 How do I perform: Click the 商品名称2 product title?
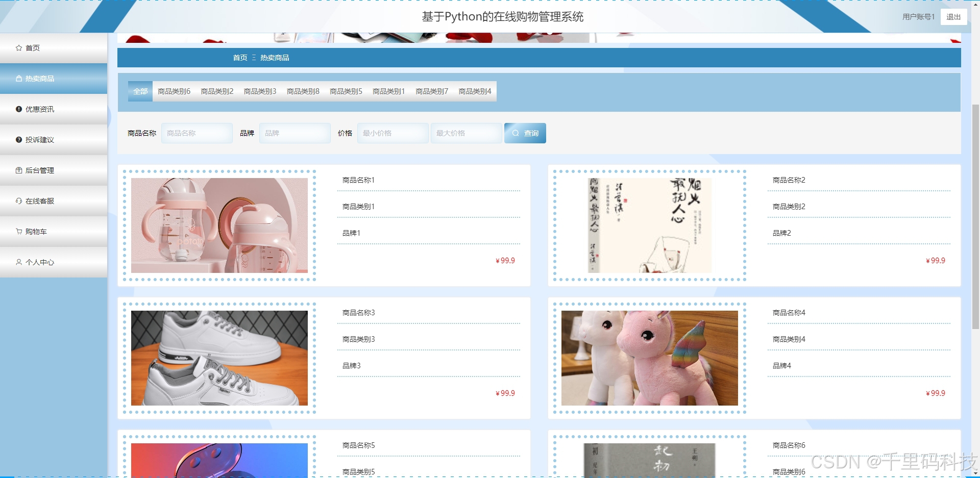point(789,180)
